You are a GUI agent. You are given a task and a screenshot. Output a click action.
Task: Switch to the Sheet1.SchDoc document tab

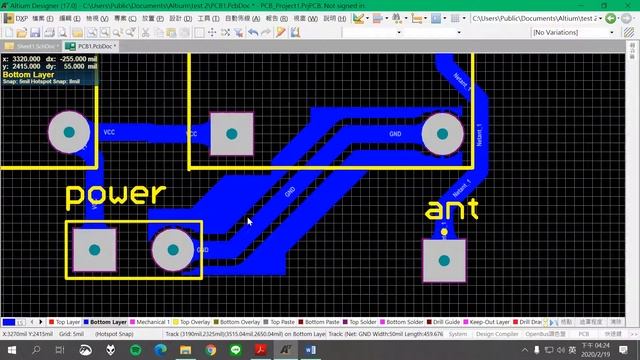pos(31,46)
